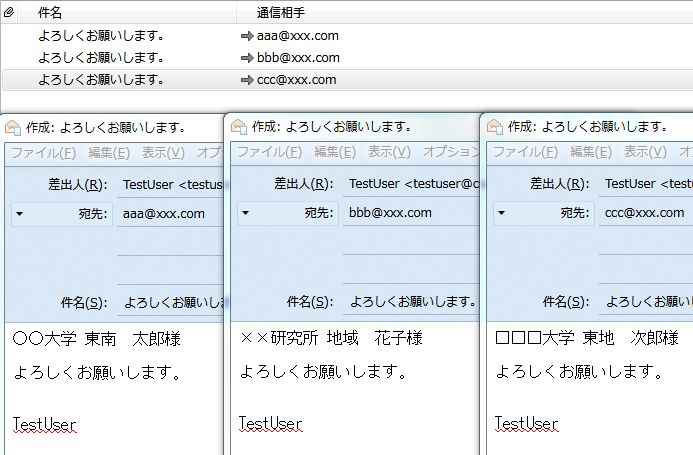Select the message row sent to ccc@xxx.com
The image size is (693, 455).
click(x=347, y=80)
